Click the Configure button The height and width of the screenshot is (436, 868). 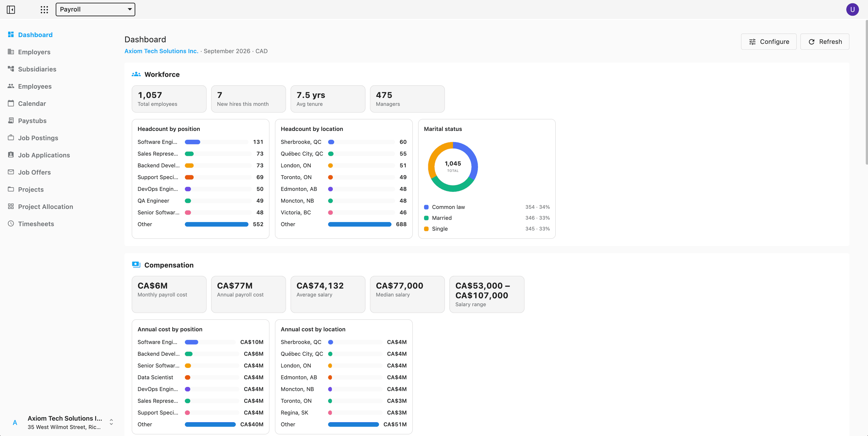[x=769, y=42]
